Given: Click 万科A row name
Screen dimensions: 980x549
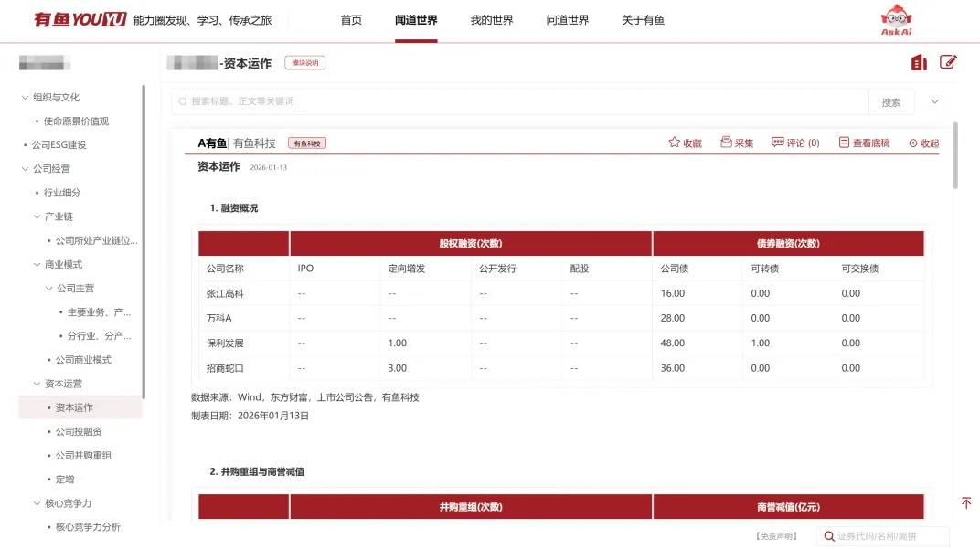Looking at the screenshot, I should [x=218, y=319].
